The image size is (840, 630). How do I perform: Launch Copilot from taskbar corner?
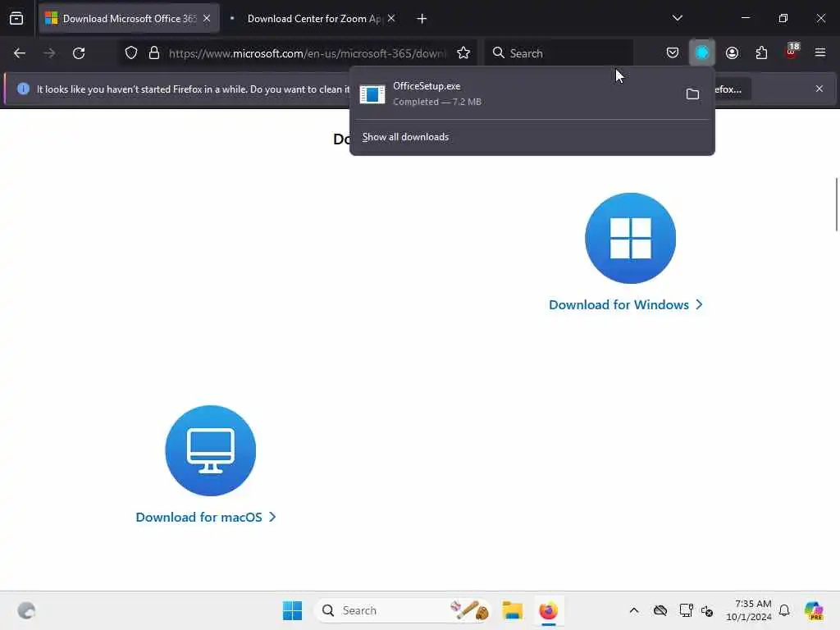(814, 610)
